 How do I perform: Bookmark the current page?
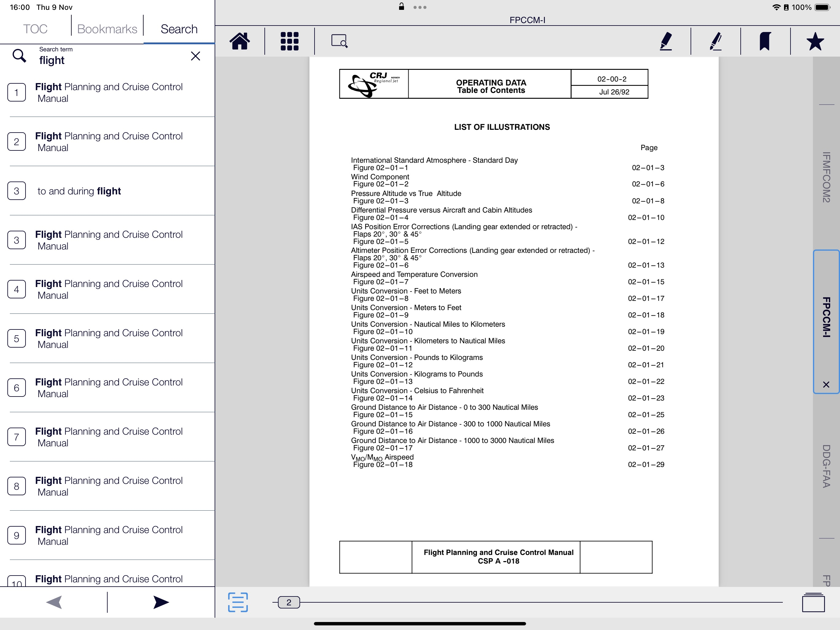[765, 41]
